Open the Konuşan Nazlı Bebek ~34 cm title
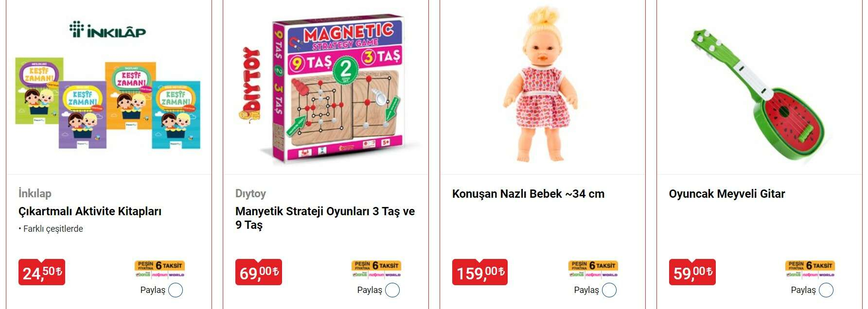The width and height of the screenshot is (868, 309). (528, 194)
